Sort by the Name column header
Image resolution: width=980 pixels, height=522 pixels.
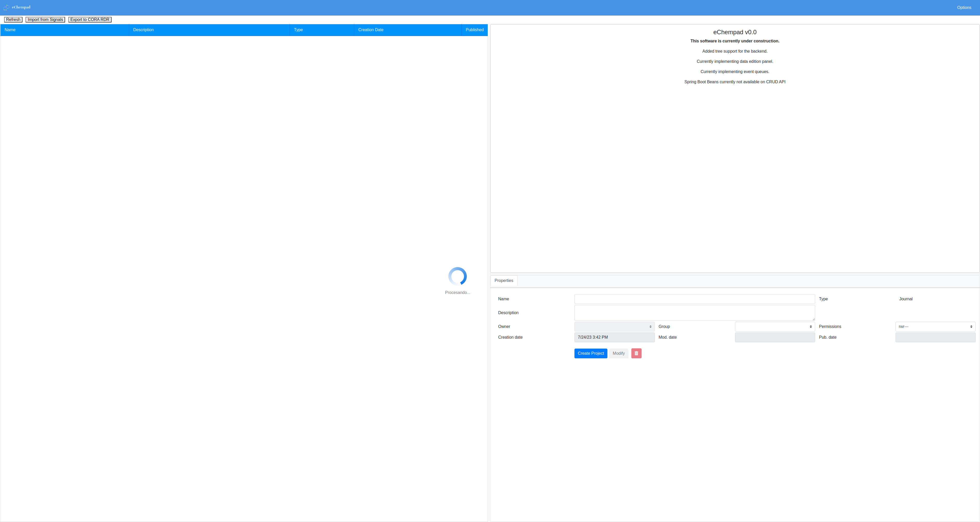click(x=10, y=30)
